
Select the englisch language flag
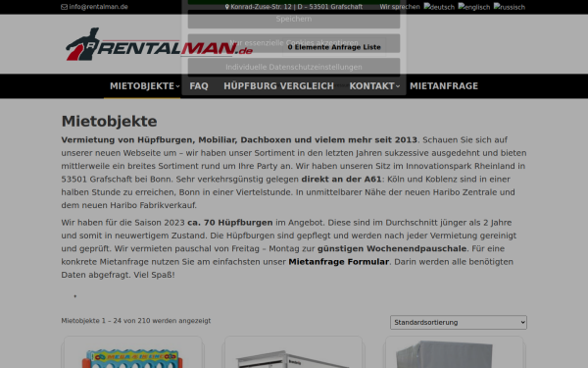click(474, 7)
